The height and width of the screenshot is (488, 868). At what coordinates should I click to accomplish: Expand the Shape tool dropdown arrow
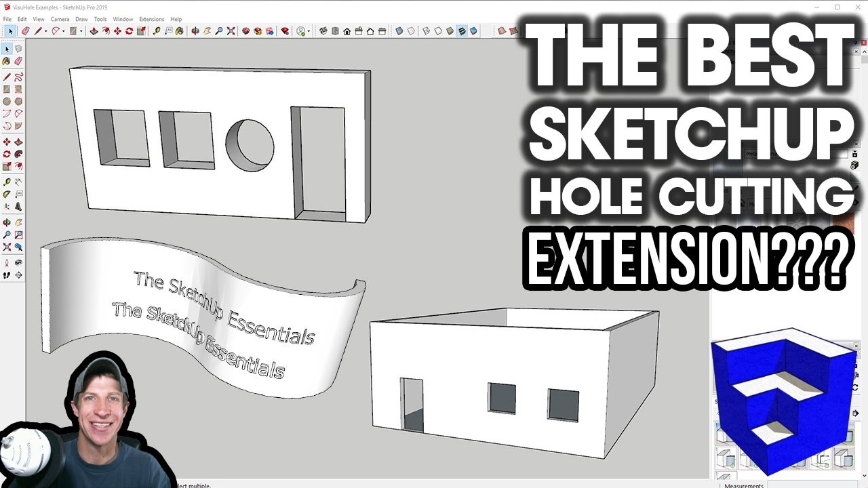click(81, 31)
